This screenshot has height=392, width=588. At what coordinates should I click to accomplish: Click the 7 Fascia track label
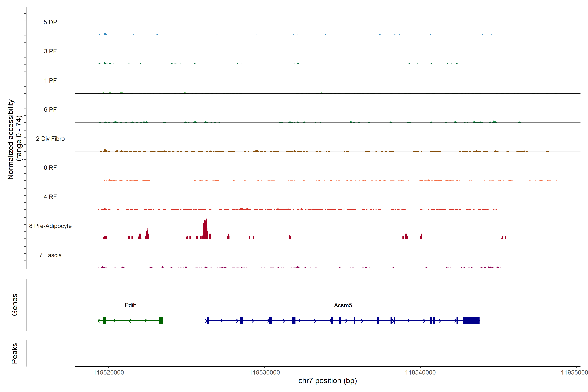(x=50, y=255)
